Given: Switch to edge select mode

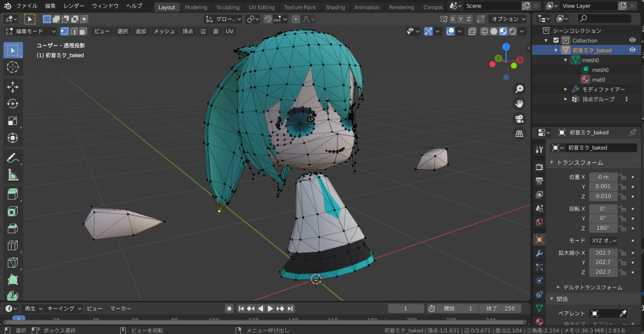Looking at the screenshot, I should click(74, 31).
